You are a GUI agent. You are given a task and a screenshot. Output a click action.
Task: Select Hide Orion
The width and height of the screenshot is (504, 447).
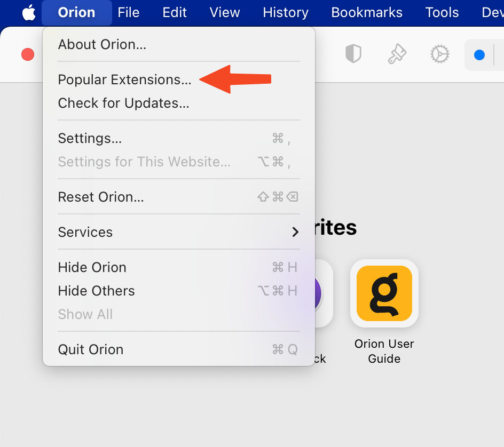(x=179, y=267)
